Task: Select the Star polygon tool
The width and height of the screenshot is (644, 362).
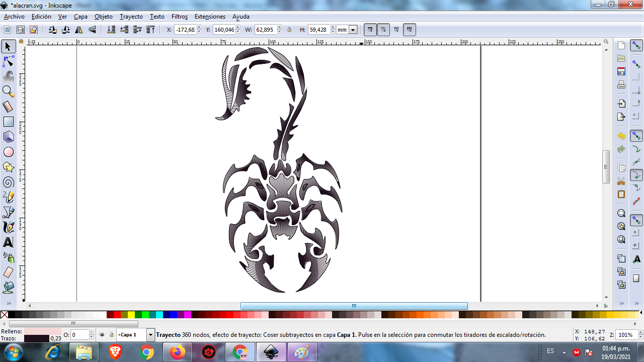Action: point(8,167)
